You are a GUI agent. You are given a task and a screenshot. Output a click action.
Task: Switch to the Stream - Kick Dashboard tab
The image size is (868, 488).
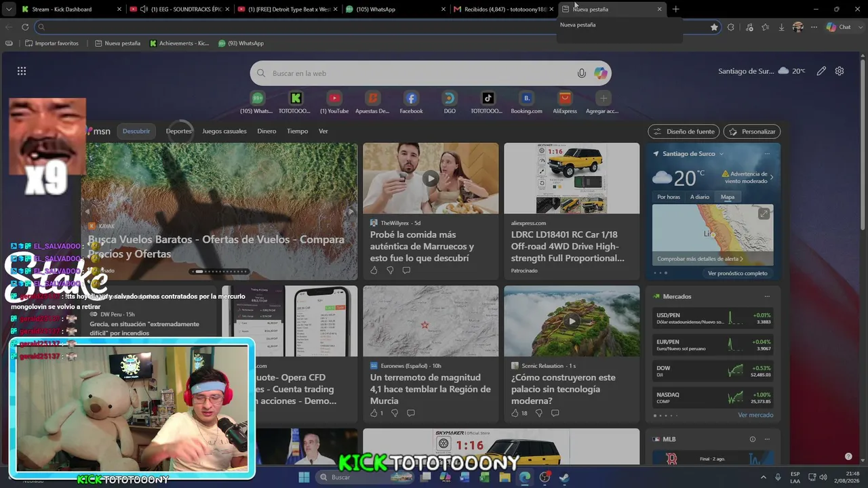click(x=71, y=9)
